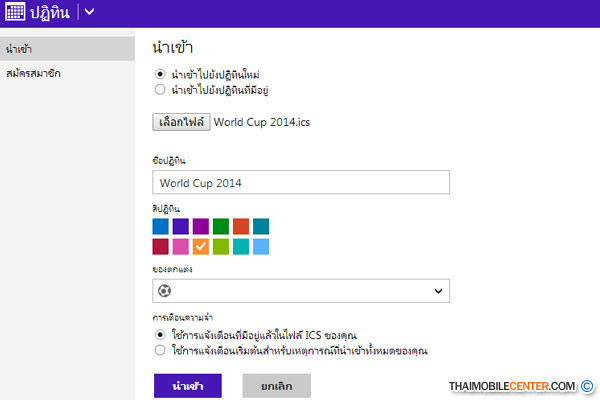Pick the light sky-blue color swatch
The height and width of the screenshot is (400, 600).
[261, 246]
